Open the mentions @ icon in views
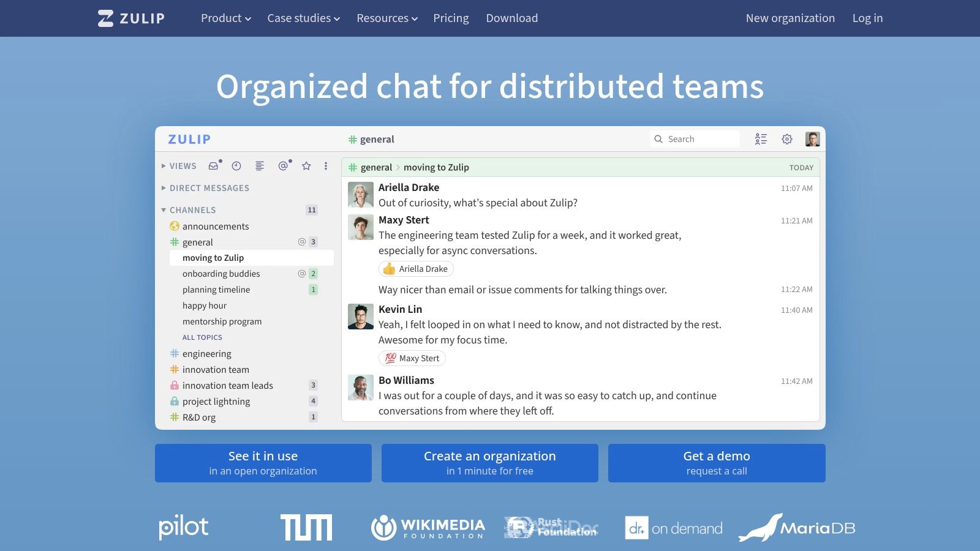The image size is (980, 551). tap(283, 166)
